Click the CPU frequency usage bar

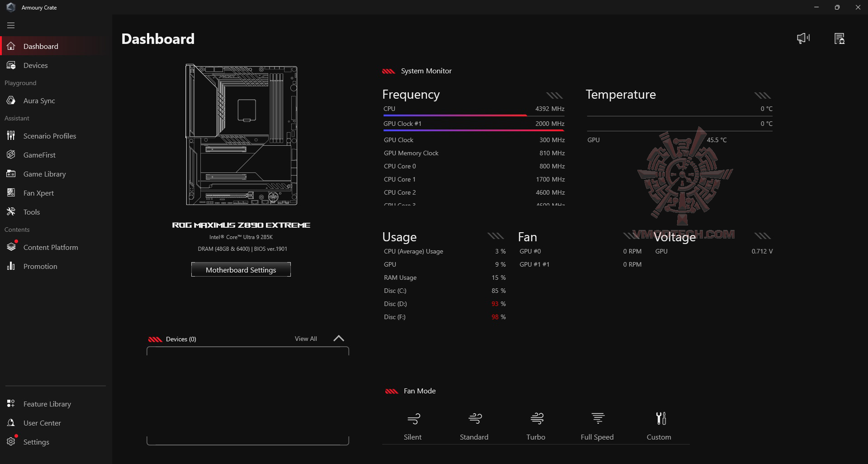474,115
